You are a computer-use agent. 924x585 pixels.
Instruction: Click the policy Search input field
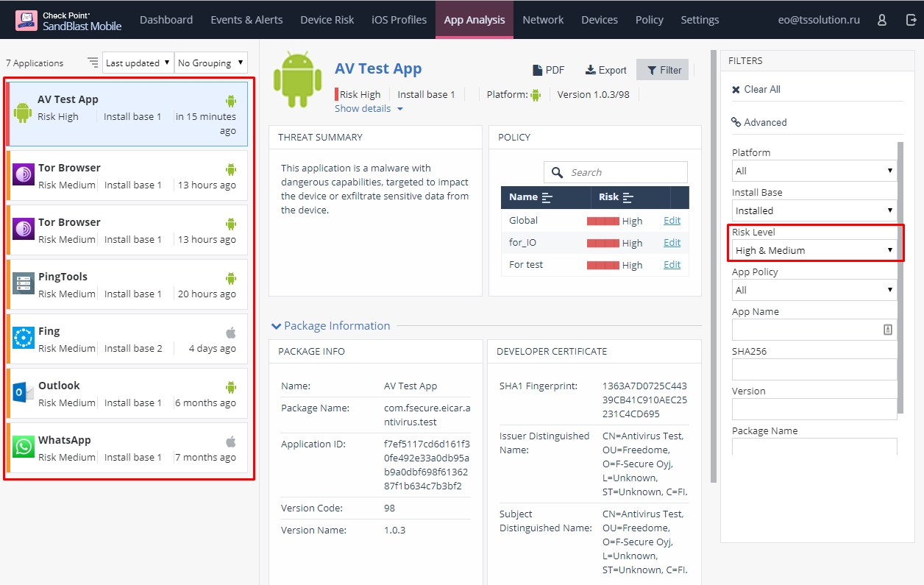[x=616, y=172]
